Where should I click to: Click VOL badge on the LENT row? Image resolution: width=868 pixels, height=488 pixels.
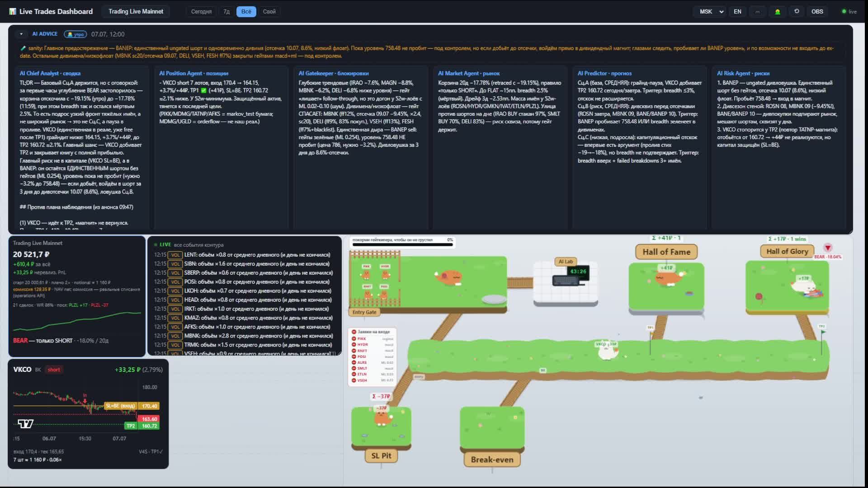pyautogui.click(x=175, y=255)
